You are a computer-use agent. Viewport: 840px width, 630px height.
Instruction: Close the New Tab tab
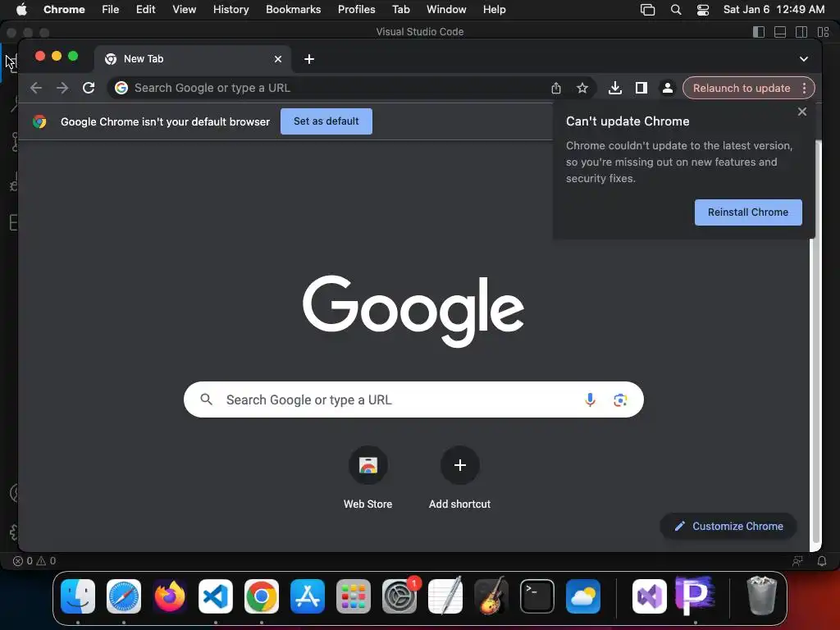click(278, 59)
